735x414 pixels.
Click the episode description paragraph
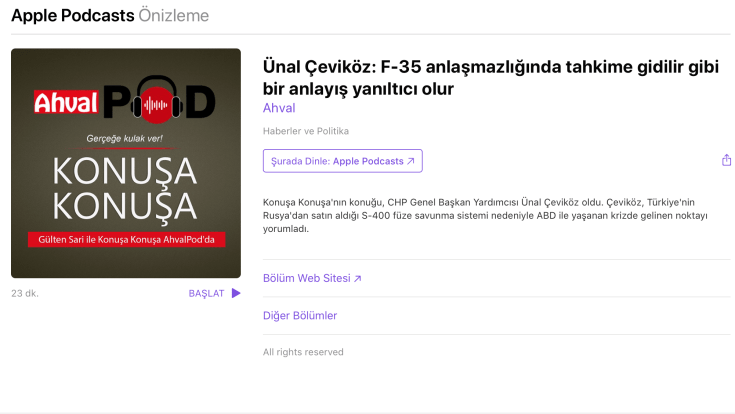click(x=485, y=216)
